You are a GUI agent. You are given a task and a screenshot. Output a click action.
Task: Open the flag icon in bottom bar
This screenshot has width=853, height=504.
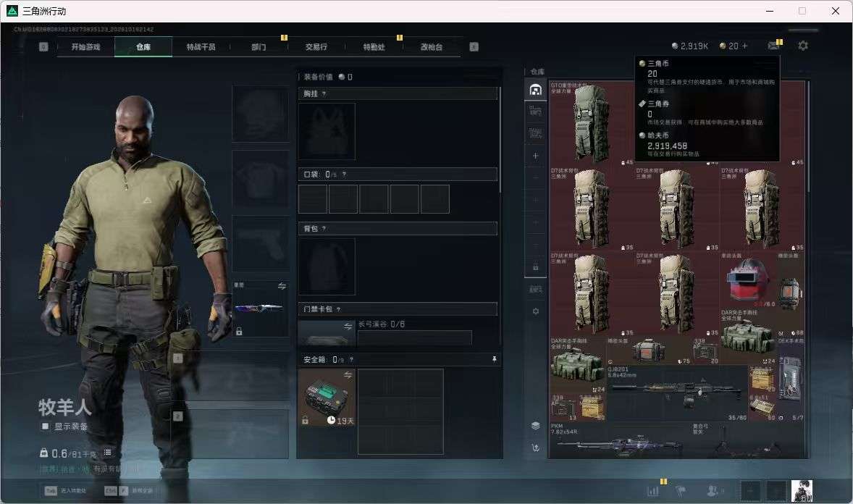tap(681, 491)
